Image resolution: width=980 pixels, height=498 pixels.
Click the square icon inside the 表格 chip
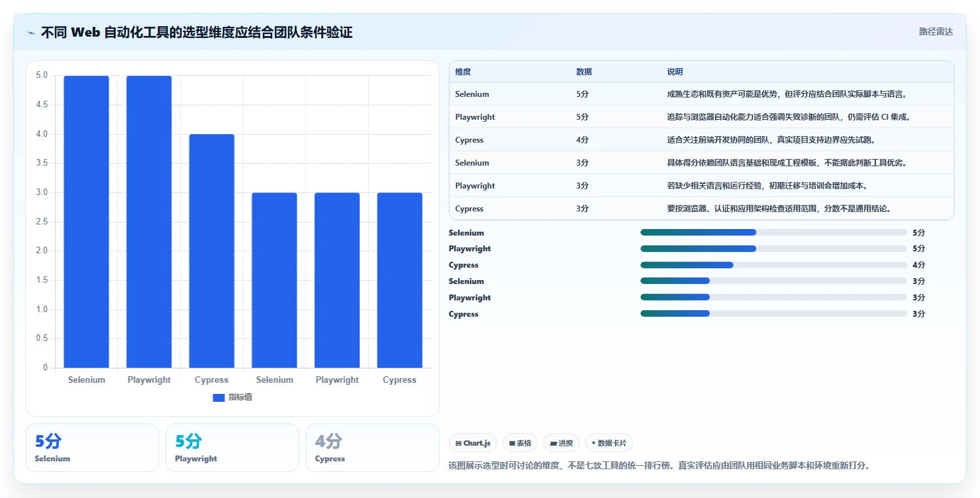click(x=512, y=443)
